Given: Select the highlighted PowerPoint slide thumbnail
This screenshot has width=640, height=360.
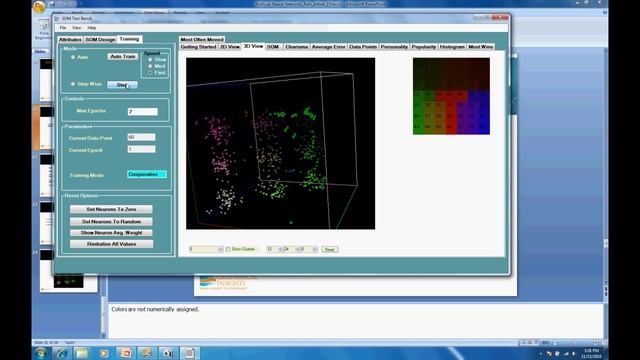Looking at the screenshot, I should pyautogui.click(x=46, y=127).
